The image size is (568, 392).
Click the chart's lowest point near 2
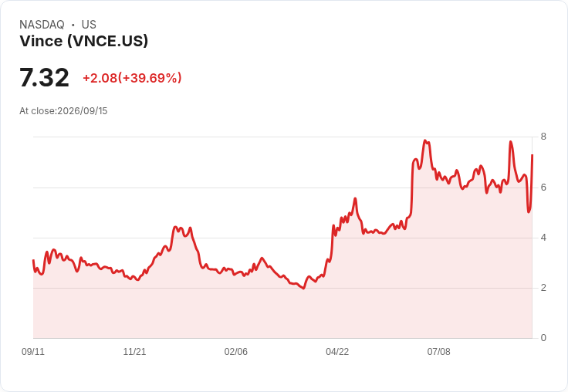tap(303, 289)
